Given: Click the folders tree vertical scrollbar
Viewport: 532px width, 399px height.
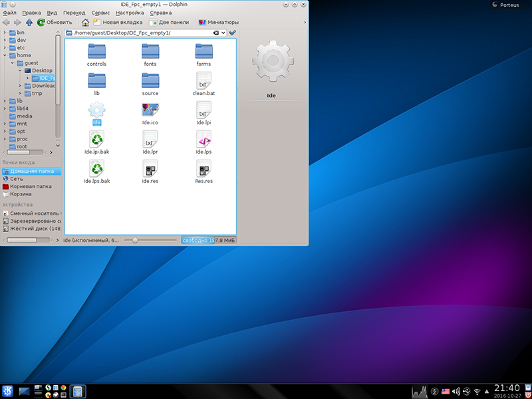Looking at the screenshot, I should click(x=58, y=70).
